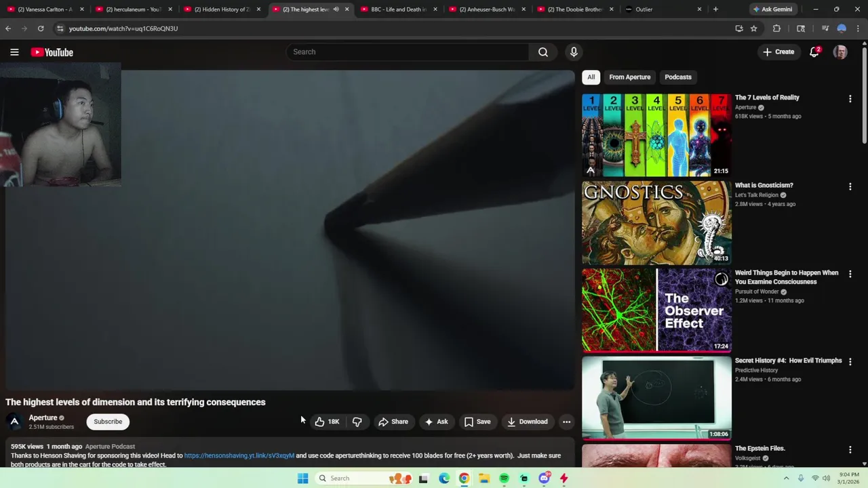
Task: Like the video with thumbs up
Action: [x=327, y=422]
